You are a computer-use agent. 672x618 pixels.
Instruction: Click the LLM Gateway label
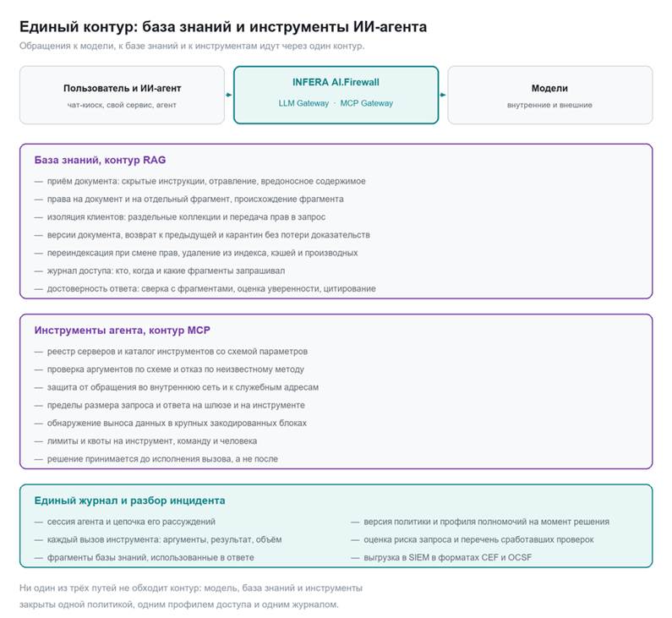tap(303, 103)
